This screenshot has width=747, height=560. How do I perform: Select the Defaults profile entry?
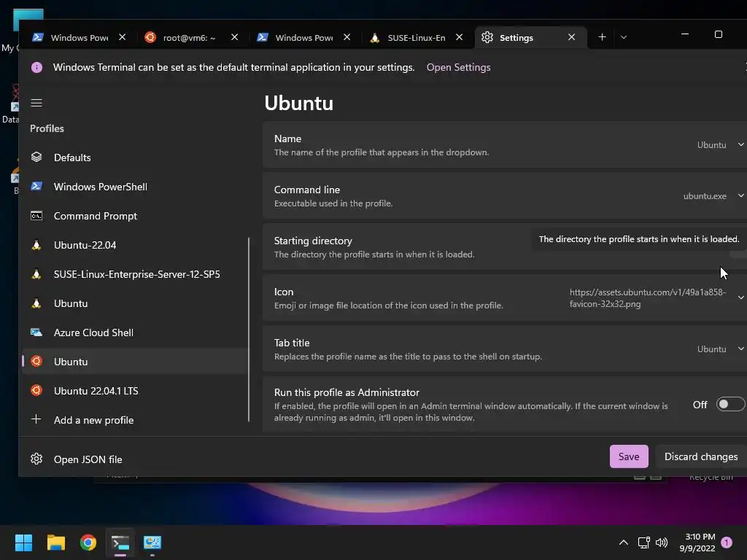134,157
